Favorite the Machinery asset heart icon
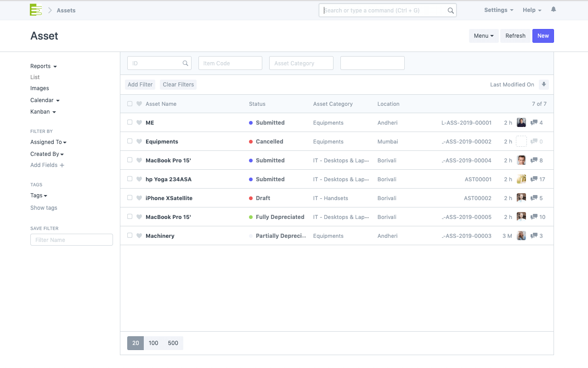 139,236
